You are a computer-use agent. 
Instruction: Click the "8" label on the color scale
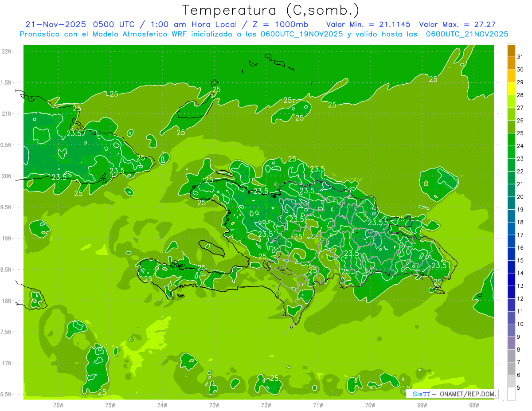(x=519, y=350)
